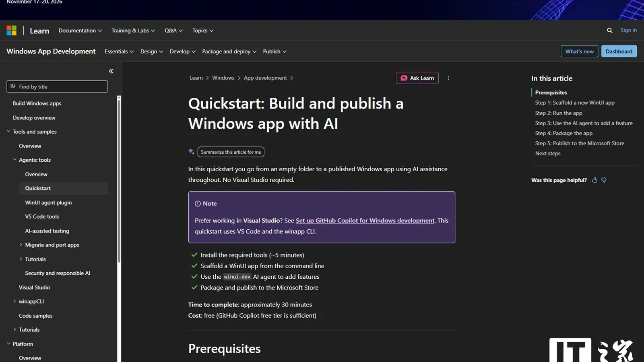644x362 pixels.
Task: Click Sign in
Action: [x=628, y=30]
